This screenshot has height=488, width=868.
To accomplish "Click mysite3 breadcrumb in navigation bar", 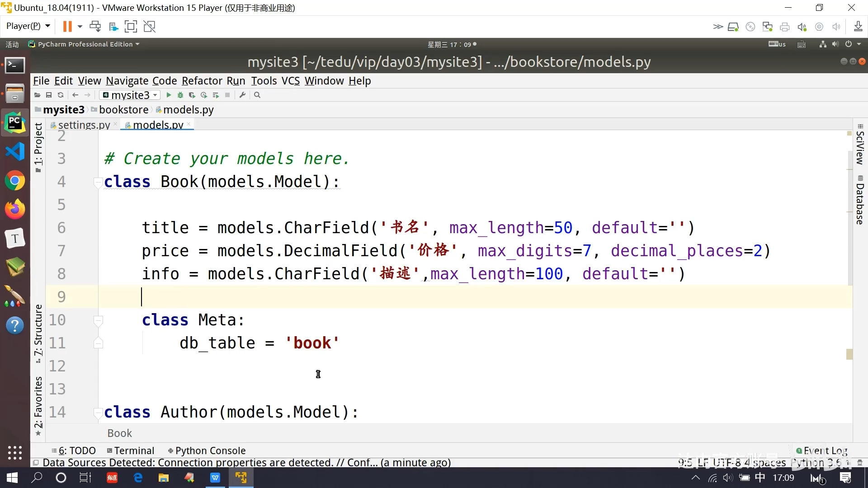I will tap(60, 110).
